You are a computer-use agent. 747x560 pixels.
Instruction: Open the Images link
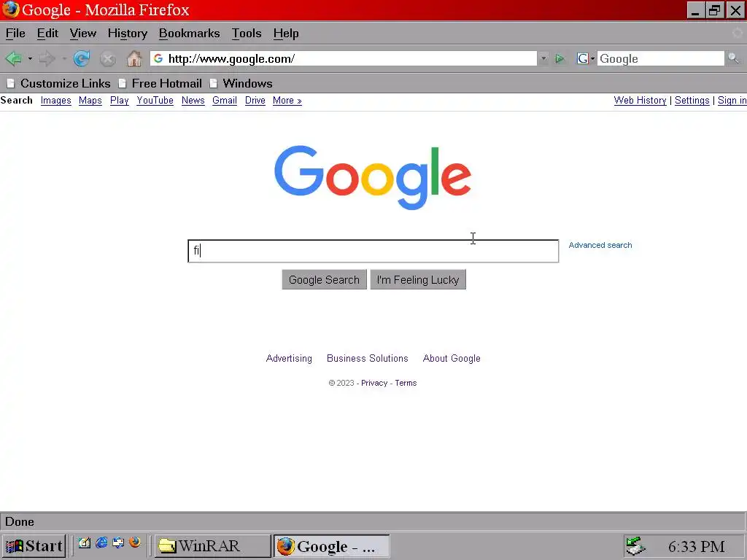pyautogui.click(x=55, y=101)
